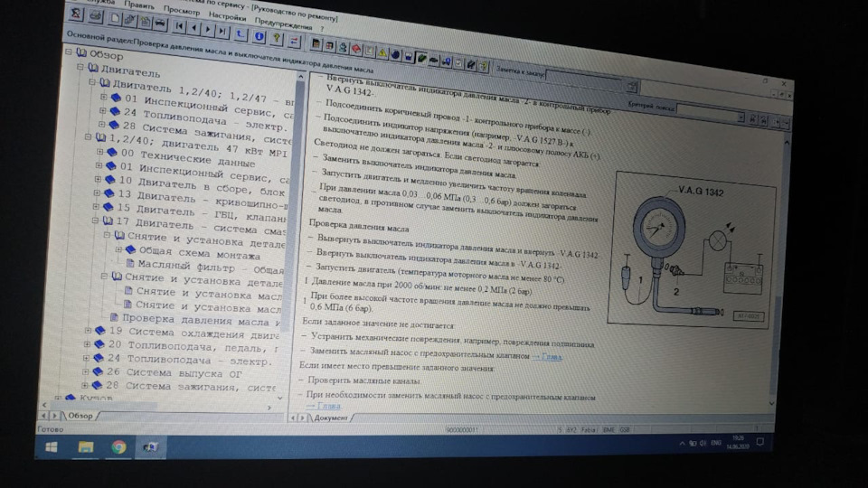This screenshot has width=868, height=488.
Task: Click the exit program icon in toolbar
Action: pos(78,14)
